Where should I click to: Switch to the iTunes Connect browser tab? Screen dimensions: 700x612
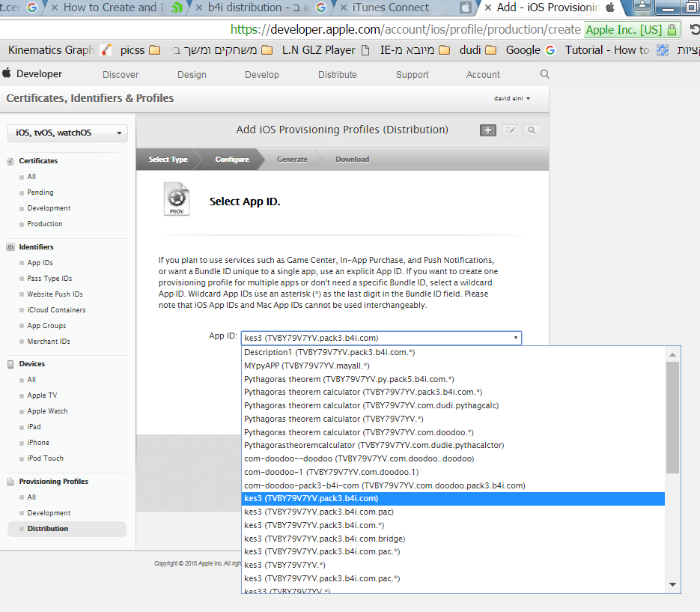coord(404,7)
